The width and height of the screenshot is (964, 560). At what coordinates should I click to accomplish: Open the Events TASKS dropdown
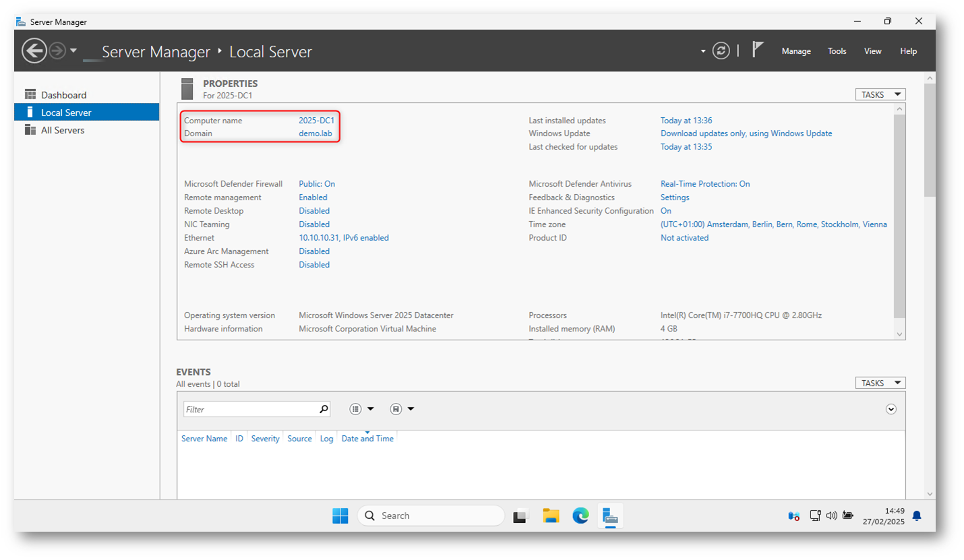pos(880,383)
